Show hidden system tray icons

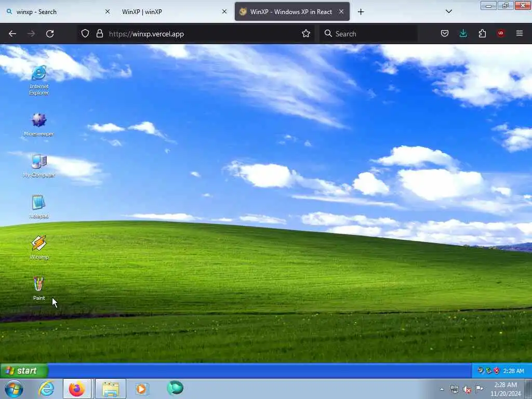(442, 389)
